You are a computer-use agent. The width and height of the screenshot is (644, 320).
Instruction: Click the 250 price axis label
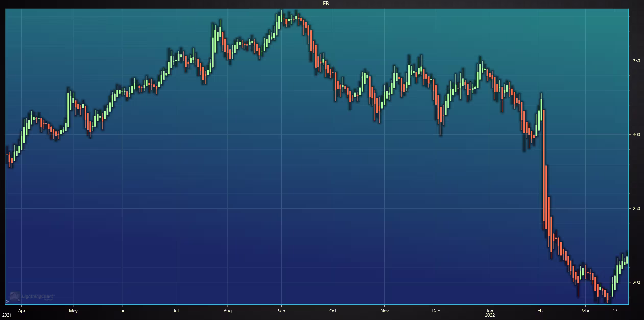[636, 209]
